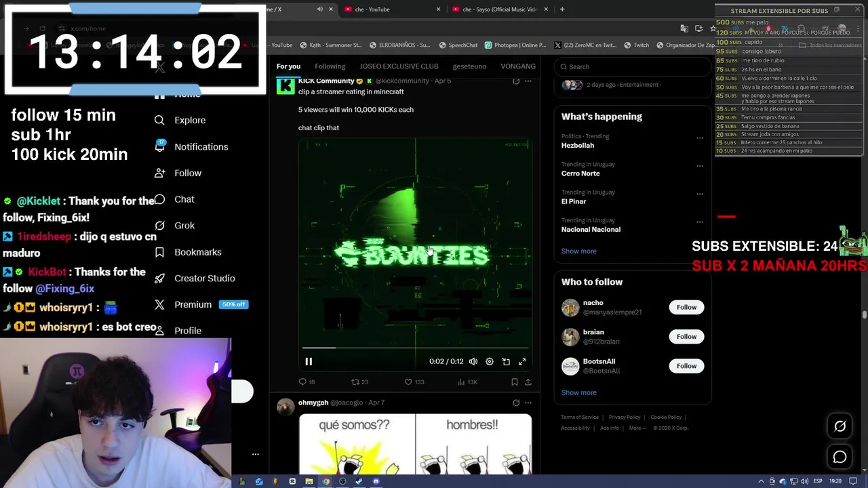Follow nacho @manyasiempre21
Screen dimensions: 868x488
[x=686, y=307]
